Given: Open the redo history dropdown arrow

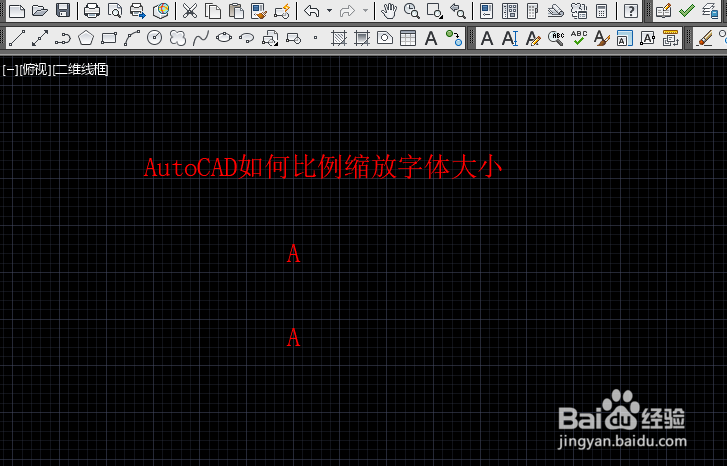Looking at the screenshot, I should click(x=365, y=10).
